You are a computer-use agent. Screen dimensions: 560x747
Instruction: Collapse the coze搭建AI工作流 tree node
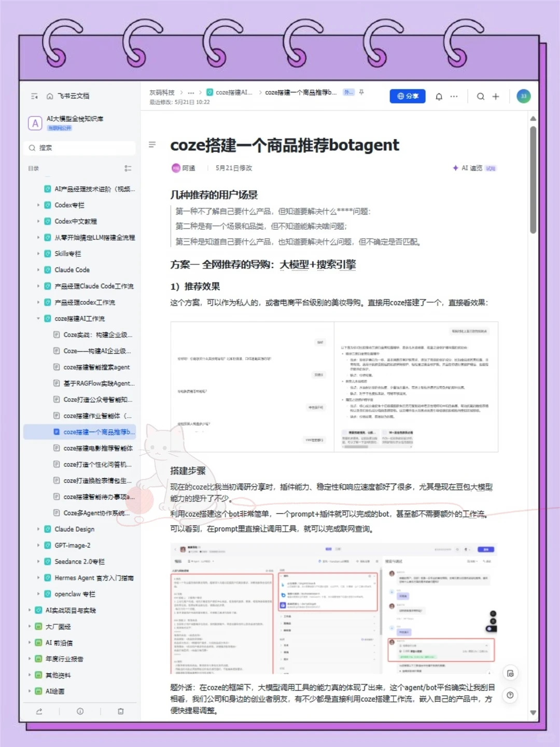(x=38, y=319)
